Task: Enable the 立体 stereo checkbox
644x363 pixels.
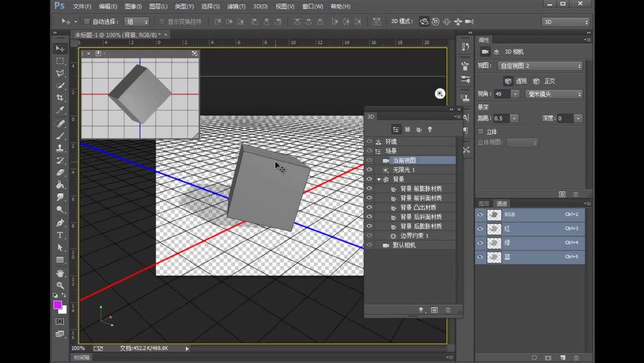Action: (x=481, y=132)
